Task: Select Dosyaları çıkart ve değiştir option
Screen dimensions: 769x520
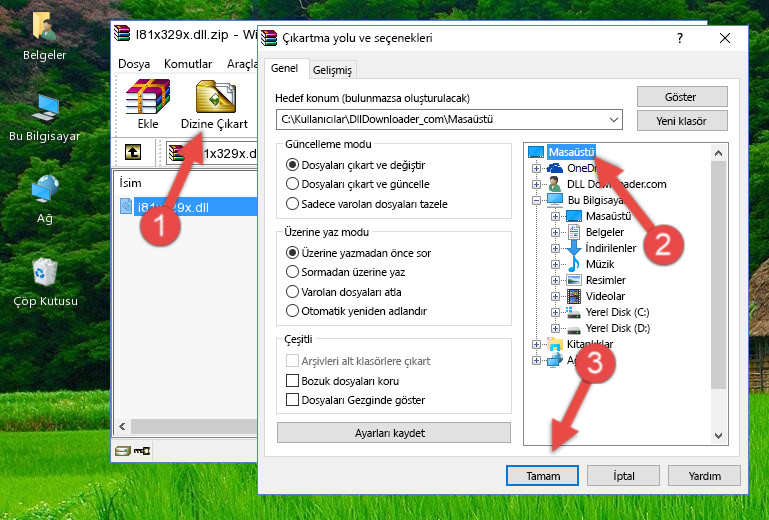Action: (292, 165)
